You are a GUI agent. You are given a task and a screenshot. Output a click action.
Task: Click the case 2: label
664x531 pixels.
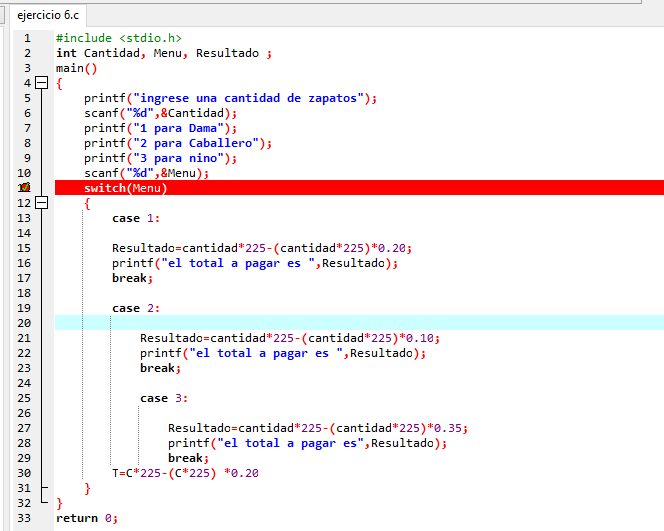click(x=136, y=308)
